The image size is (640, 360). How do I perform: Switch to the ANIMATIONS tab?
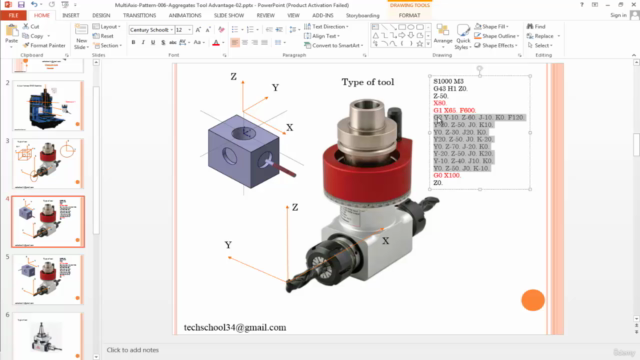pos(185,16)
